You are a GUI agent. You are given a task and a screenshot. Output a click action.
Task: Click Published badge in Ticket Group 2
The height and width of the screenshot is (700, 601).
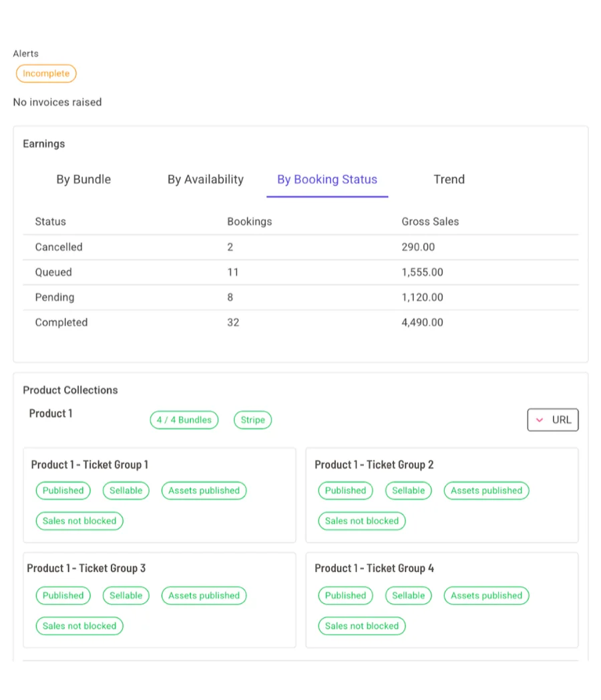point(345,490)
